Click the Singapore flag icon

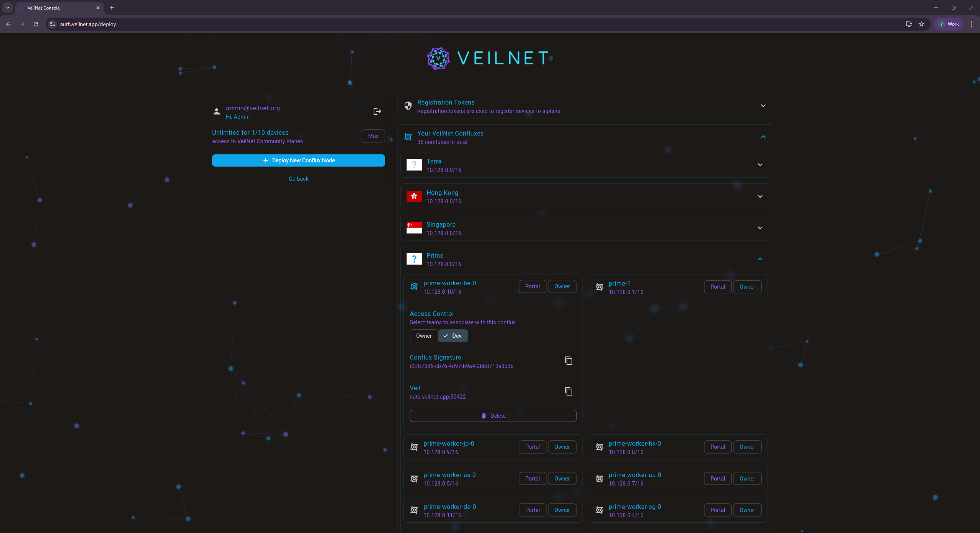(414, 228)
